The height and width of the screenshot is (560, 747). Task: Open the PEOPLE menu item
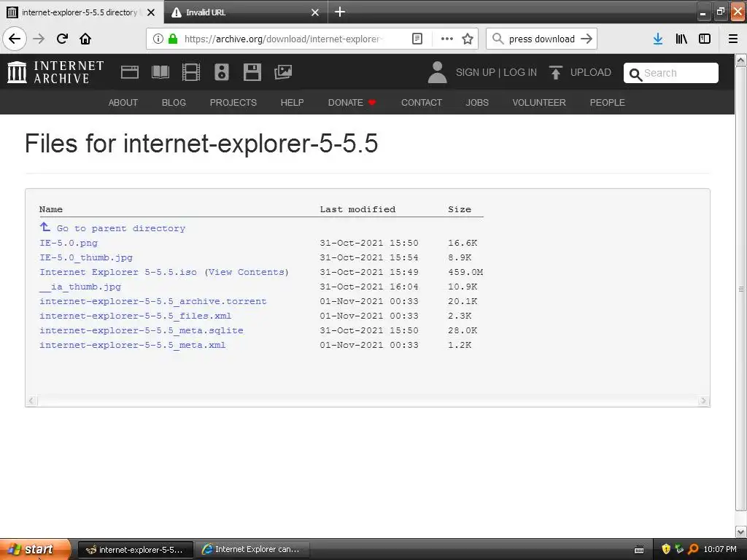(x=608, y=102)
